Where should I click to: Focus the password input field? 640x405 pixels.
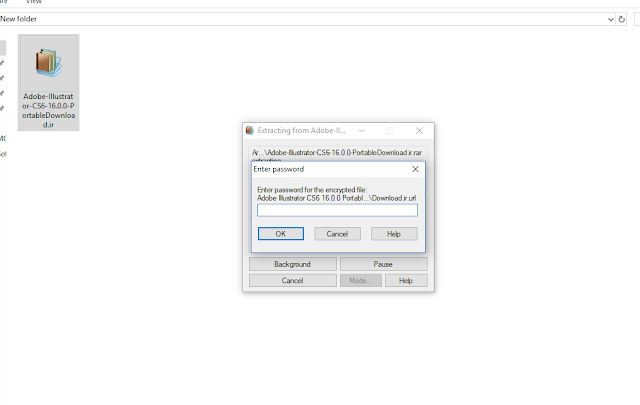coord(337,210)
